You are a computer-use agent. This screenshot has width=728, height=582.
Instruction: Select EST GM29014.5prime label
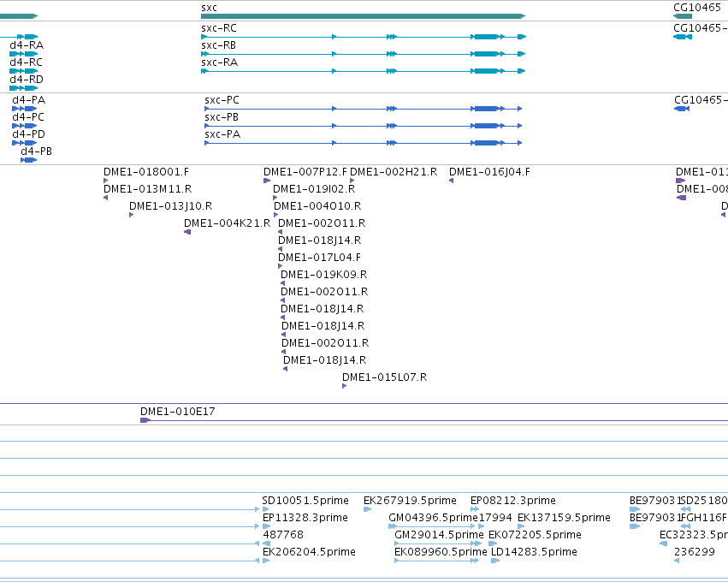coord(439,535)
